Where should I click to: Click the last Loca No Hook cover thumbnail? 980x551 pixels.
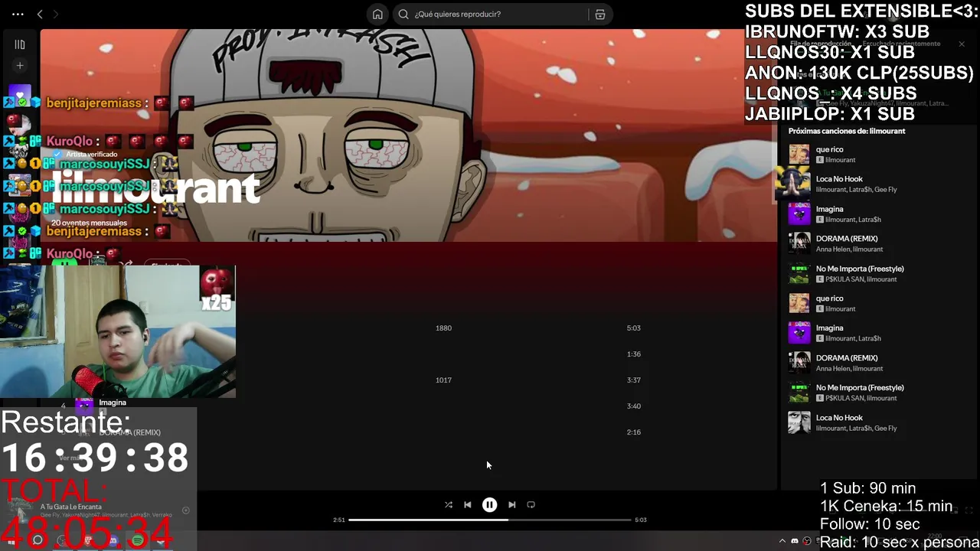(799, 422)
